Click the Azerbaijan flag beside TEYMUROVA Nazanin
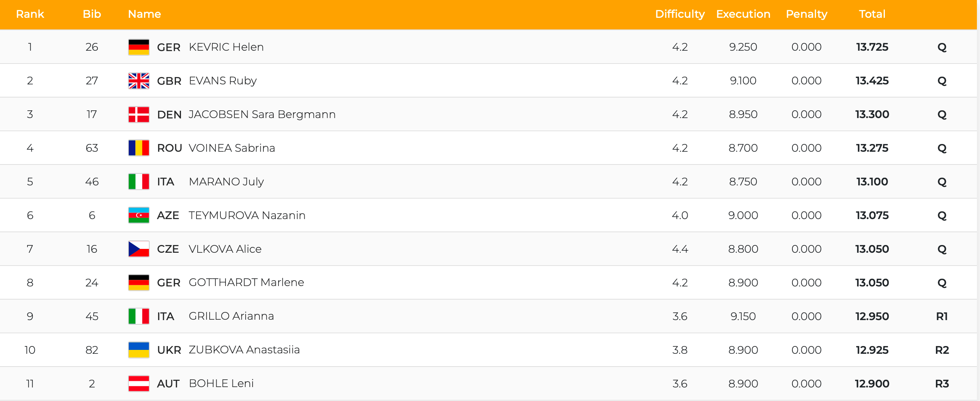 coord(139,215)
